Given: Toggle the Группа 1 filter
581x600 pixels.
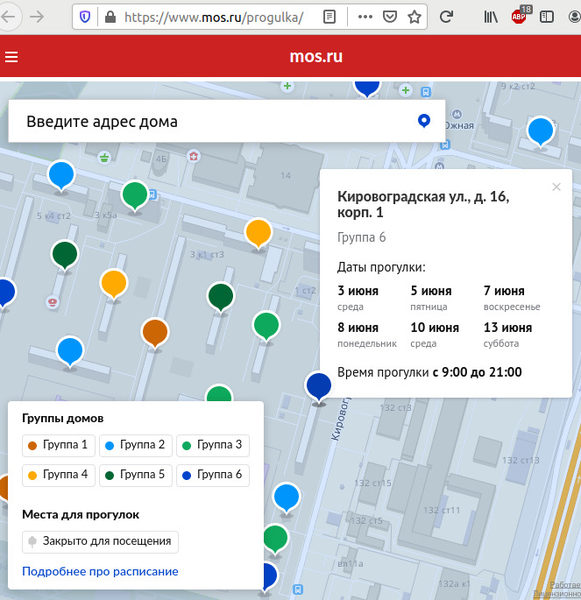Looking at the screenshot, I should click(59, 445).
